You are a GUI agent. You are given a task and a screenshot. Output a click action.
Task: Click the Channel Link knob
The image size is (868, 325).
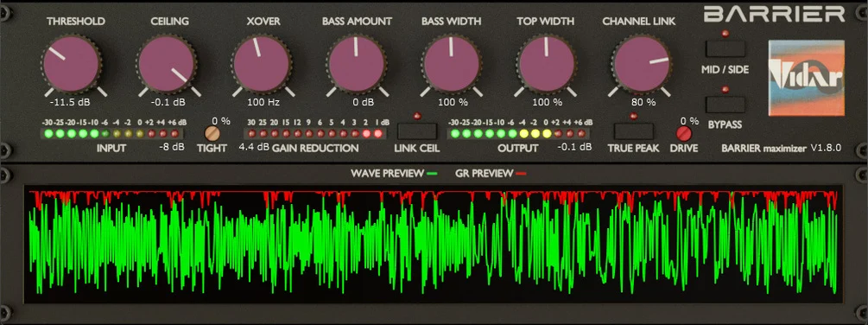pos(642,64)
